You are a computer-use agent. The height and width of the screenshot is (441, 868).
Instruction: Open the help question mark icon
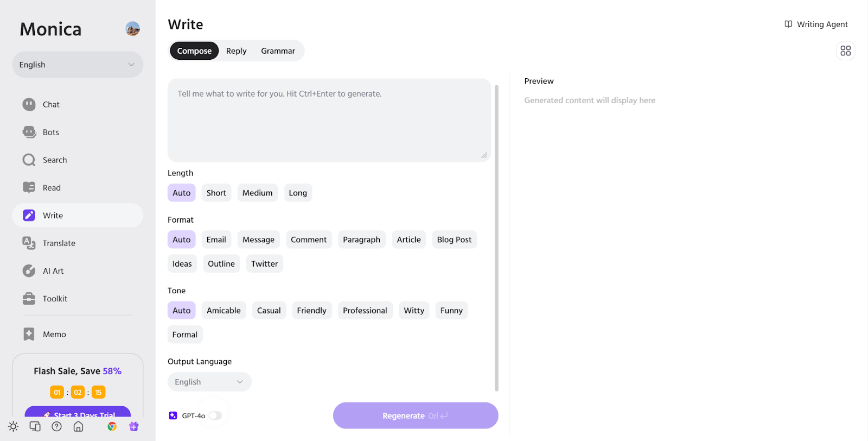[56, 426]
